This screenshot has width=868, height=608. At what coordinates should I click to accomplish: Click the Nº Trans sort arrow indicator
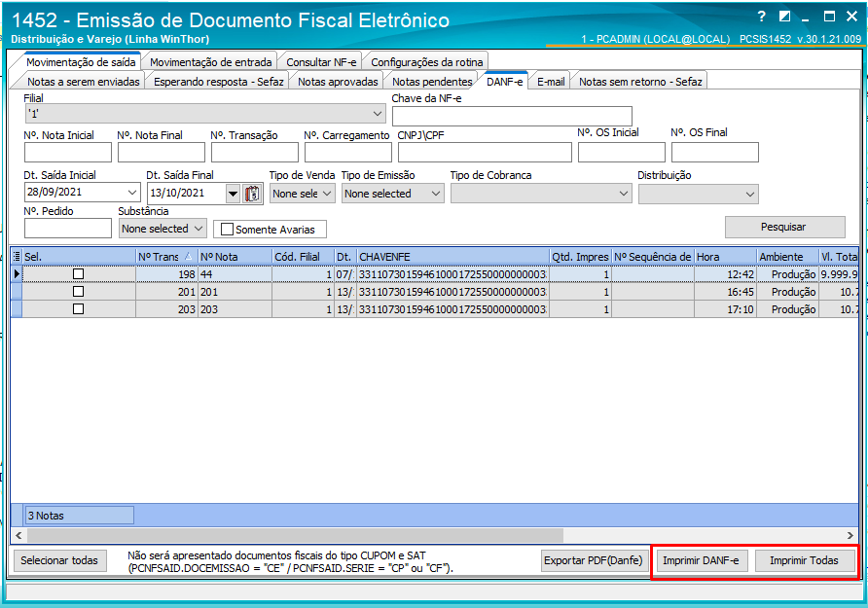coord(188,257)
